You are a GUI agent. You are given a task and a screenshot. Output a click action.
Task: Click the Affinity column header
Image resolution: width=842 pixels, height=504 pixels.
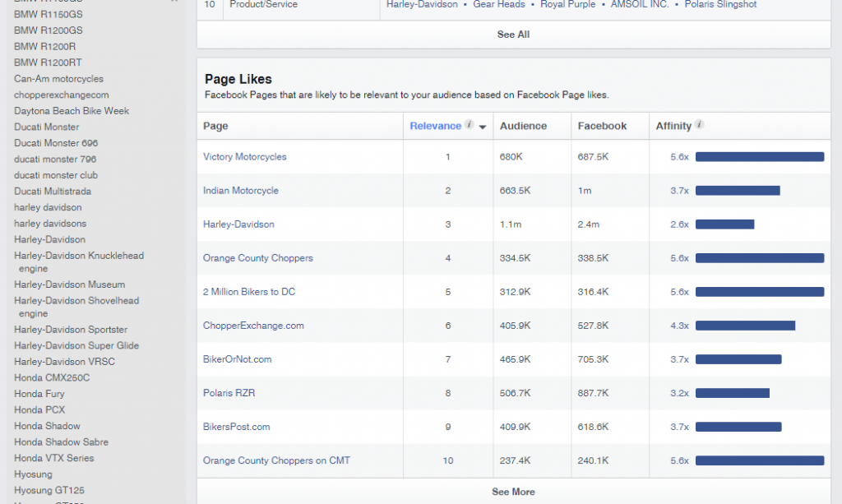point(673,126)
